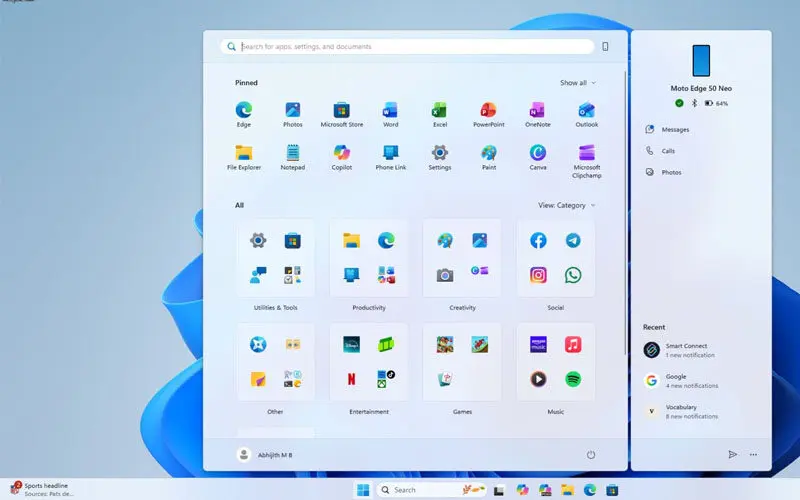Viewport: 800px width, 500px height.
Task: Open Solitaire in Games category
Action: 444,379
